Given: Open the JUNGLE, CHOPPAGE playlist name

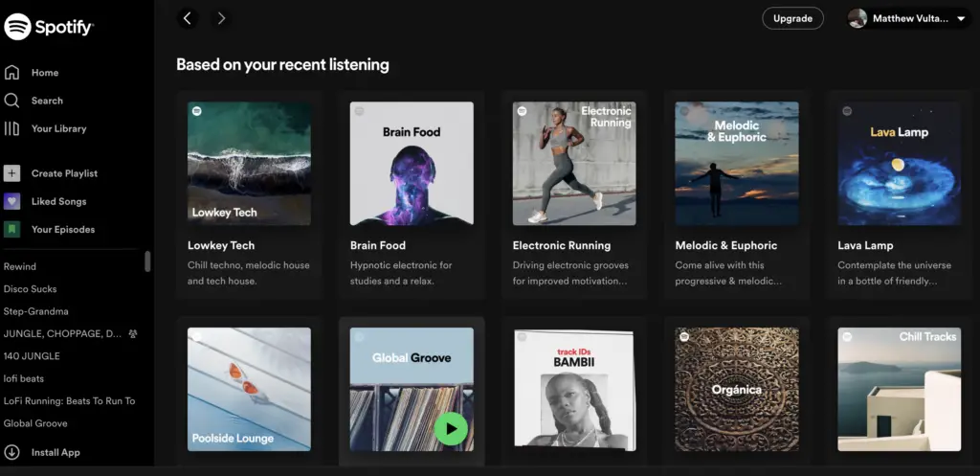Looking at the screenshot, I should [x=62, y=334].
